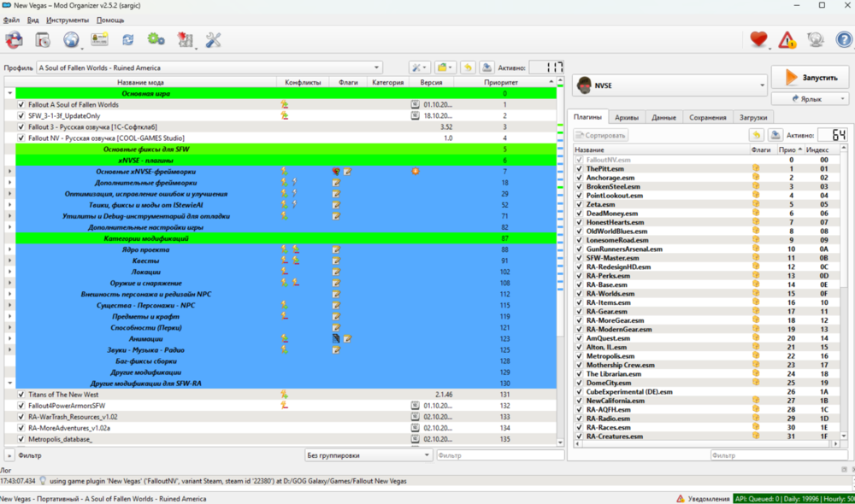Click the mod list create backup icon
This screenshot has height=504, width=855.
(486, 67)
